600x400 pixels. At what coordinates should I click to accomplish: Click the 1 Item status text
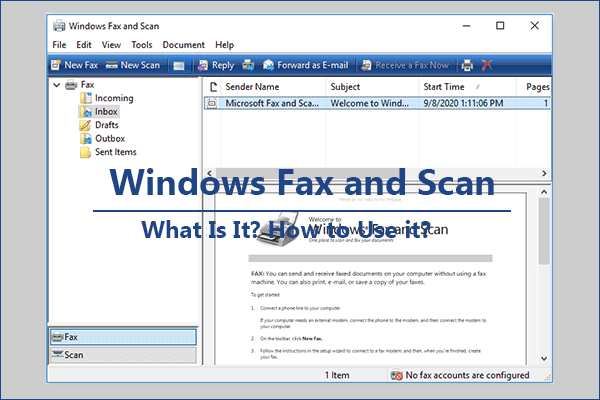click(337, 375)
